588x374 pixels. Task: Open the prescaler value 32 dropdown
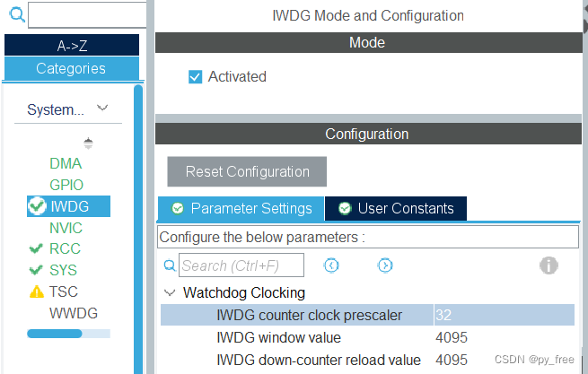[504, 315]
